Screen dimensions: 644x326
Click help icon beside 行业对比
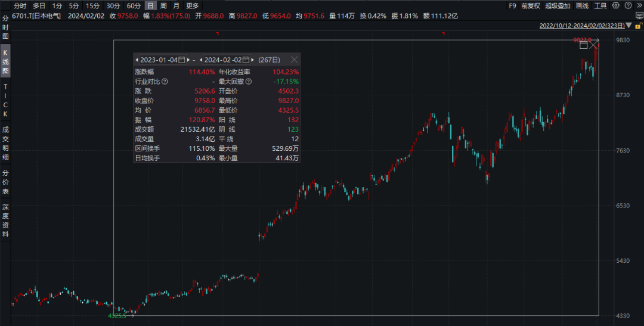[x=165, y=82]
